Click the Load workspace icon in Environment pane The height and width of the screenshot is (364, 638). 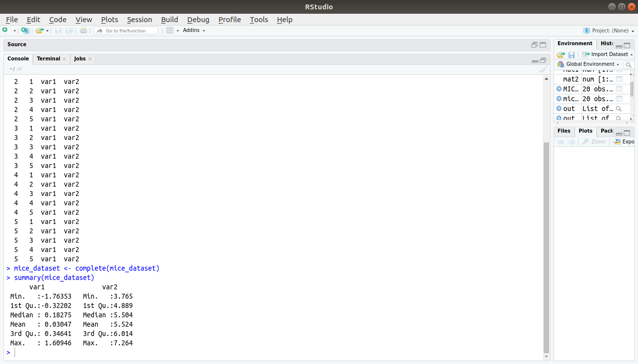(561, 55)
